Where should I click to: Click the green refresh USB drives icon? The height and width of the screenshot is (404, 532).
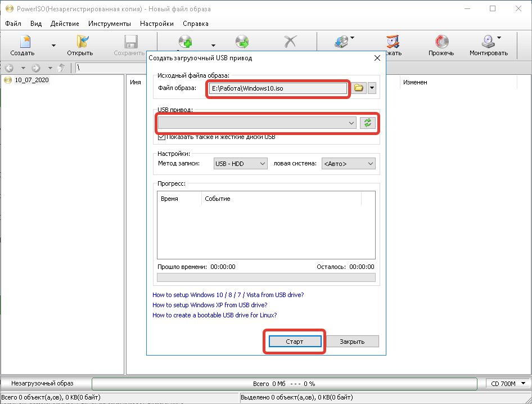click(x=367, y=123)
